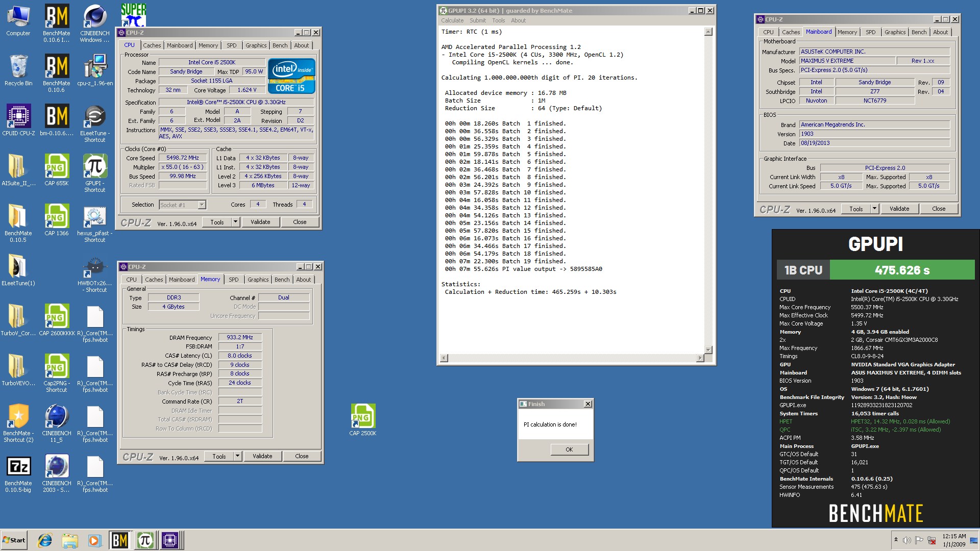Viewport: 980px width, 551px height.
Task: Switch to CPU-Z taskbar button
Action: [x=170, y=540]
